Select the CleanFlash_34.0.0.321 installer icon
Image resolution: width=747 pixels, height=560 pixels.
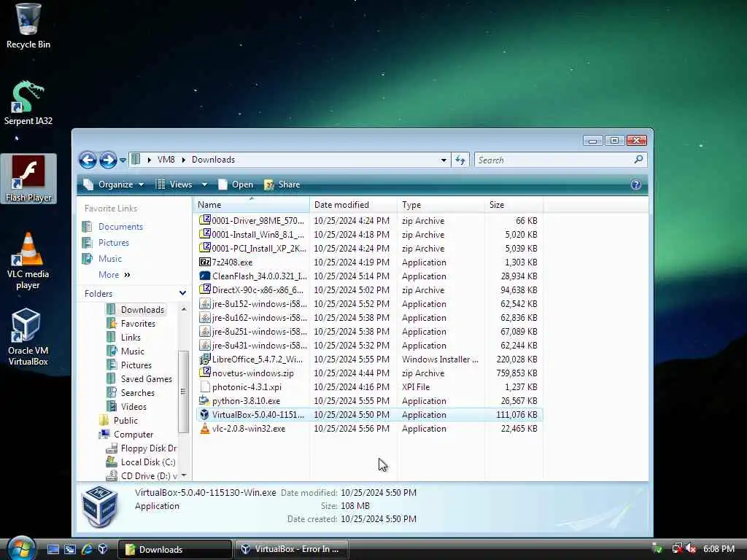(205, 276)
